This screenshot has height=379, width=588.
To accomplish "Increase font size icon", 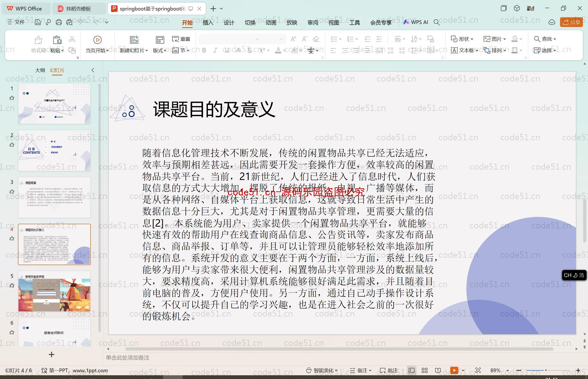I will tap(293, 39).
